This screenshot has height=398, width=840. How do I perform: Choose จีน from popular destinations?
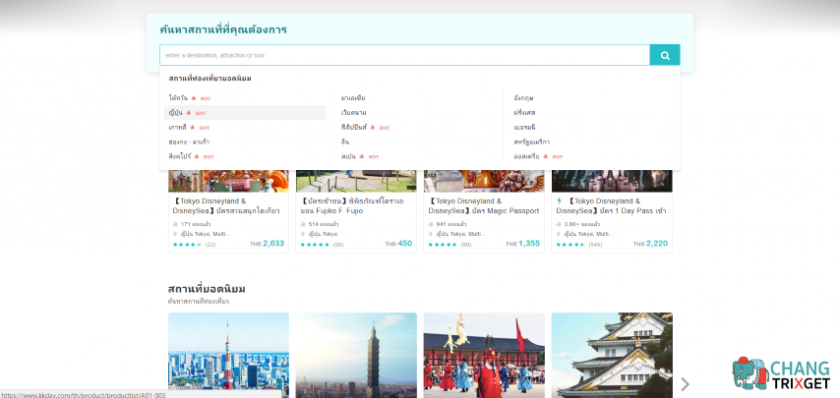345,142
